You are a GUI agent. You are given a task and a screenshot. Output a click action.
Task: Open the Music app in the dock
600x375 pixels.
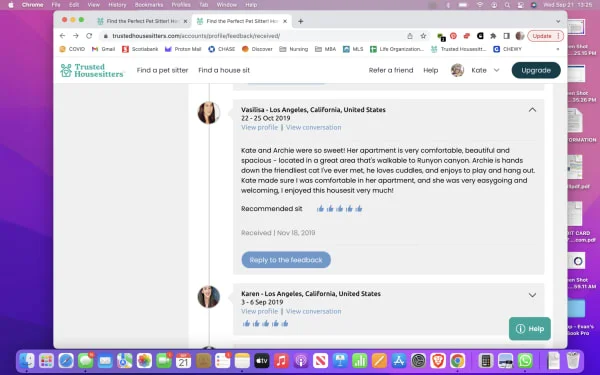tap(281, 360)
